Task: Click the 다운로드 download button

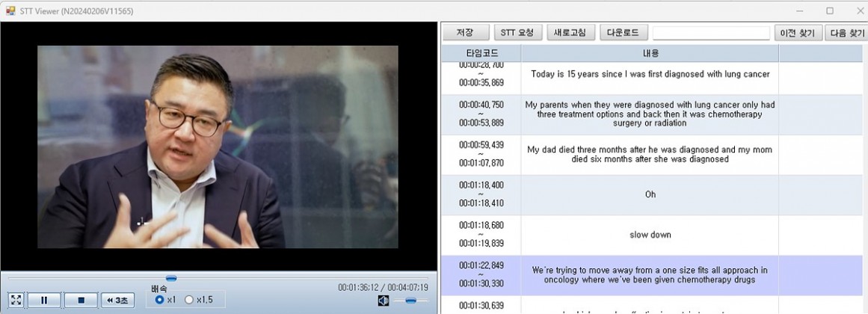Action: (x=624, y=33)
